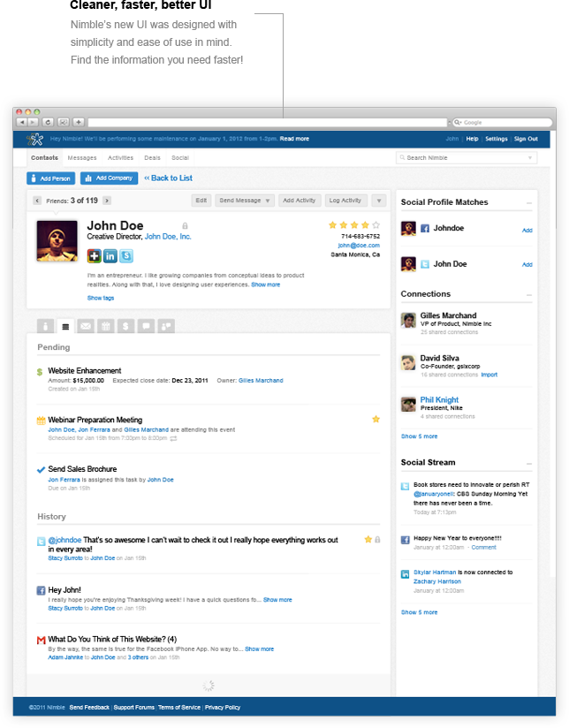
Task: Expand the Search Nimble dropdown arrow
Action: 530,158
